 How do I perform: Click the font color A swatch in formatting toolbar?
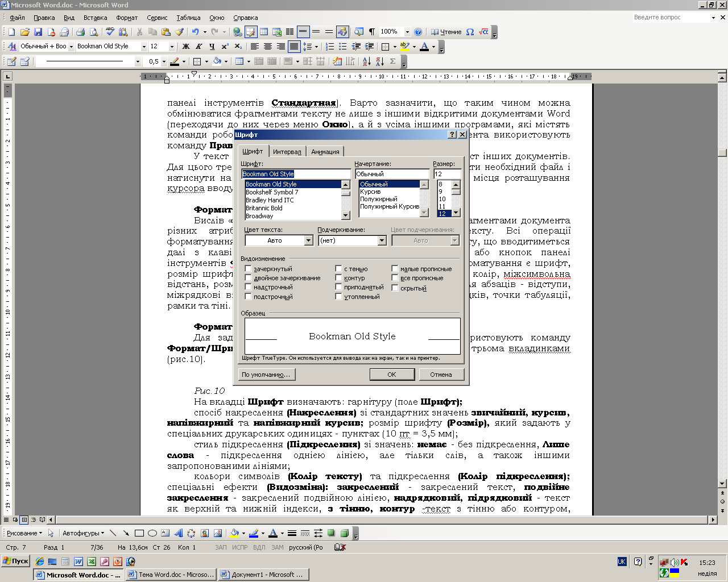(x=424, y=47)
